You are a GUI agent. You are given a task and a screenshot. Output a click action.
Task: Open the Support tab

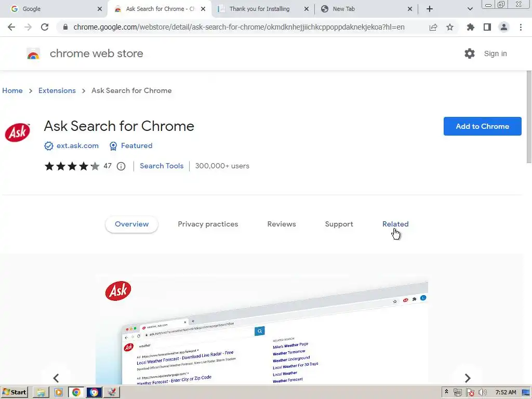coord(339,224)
